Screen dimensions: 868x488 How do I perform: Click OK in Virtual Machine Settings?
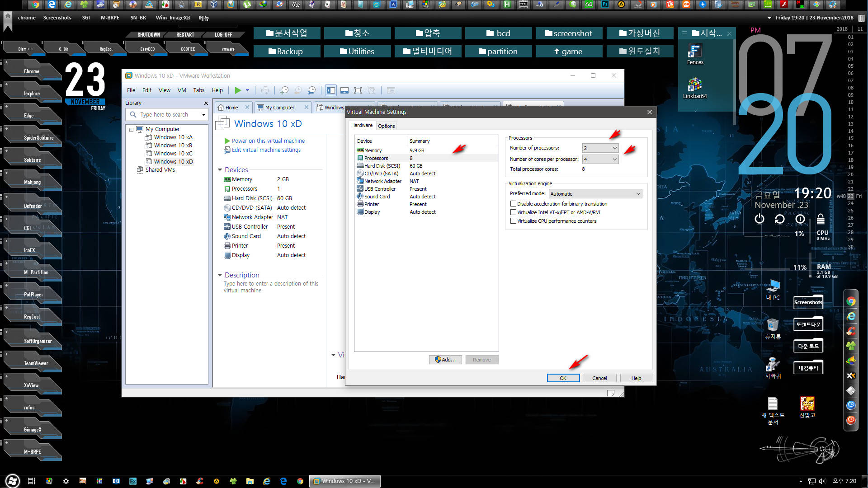point(563,378)
